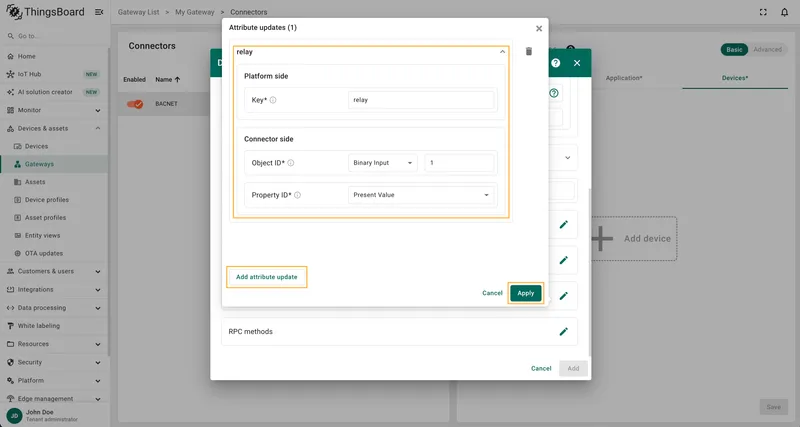Expand Data processing menu
Screen dimensions: 800x427
tap(54, 308)
